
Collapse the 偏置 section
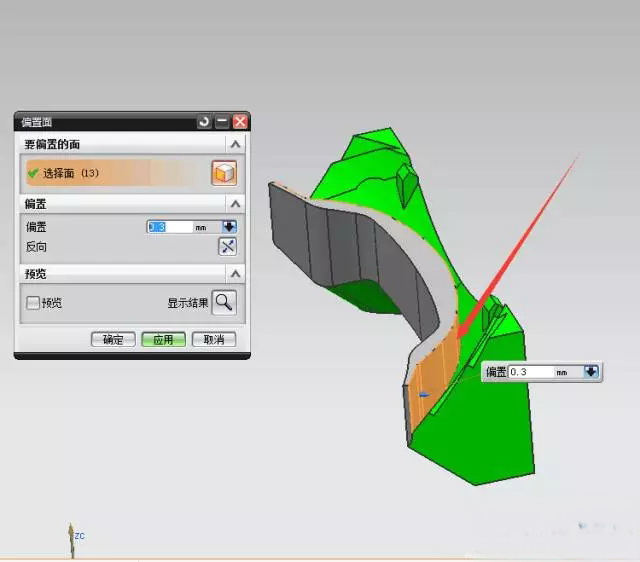pos(235,204)
